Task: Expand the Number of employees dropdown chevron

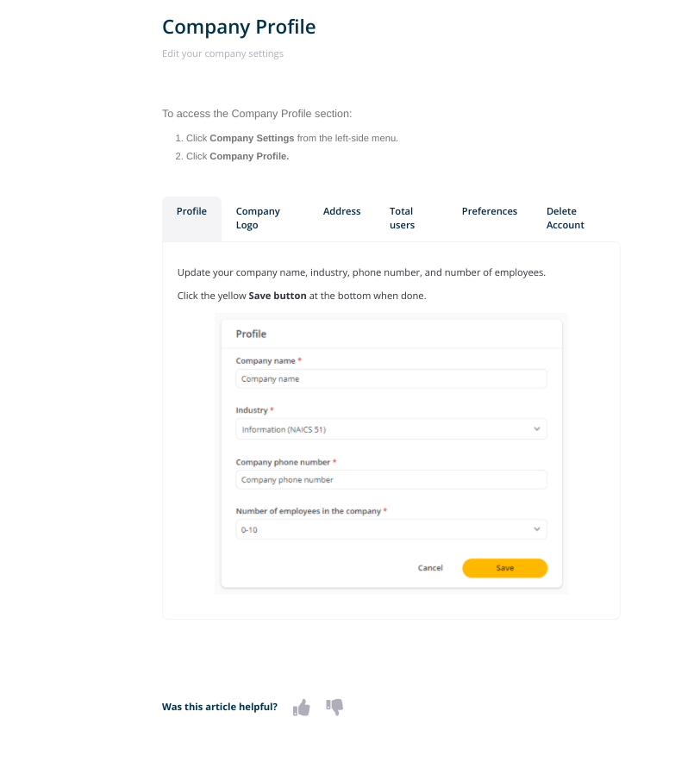Action: pos(536,529)
